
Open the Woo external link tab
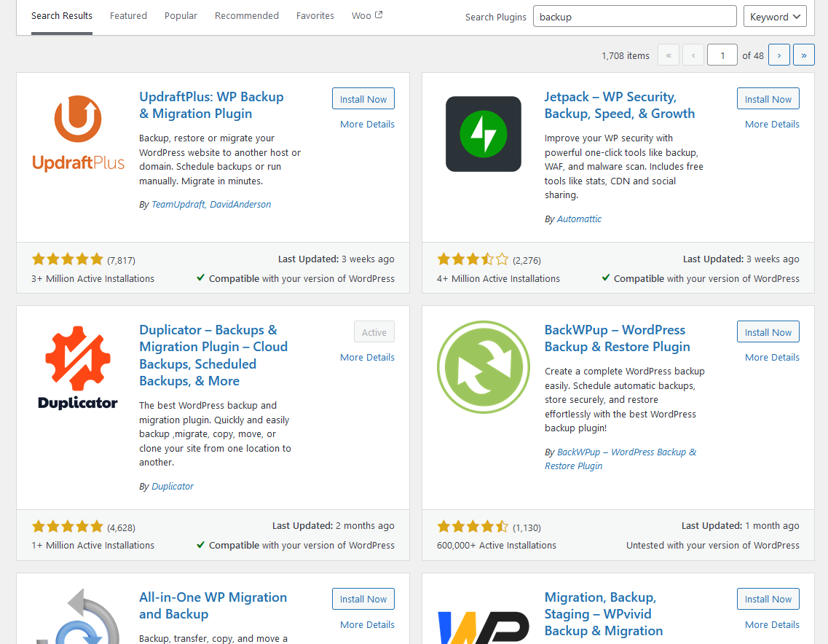[367, 16]
